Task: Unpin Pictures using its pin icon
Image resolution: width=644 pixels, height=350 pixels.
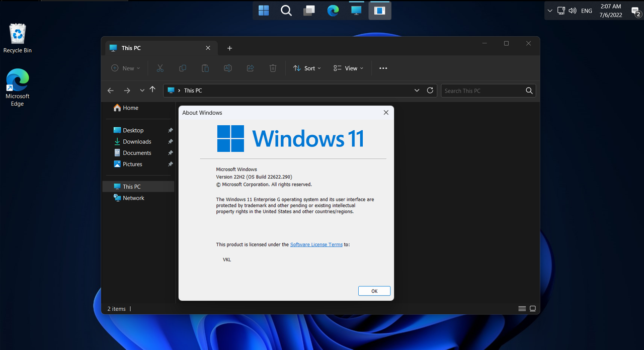Action: pyautogui.click(x=170, y=164)
